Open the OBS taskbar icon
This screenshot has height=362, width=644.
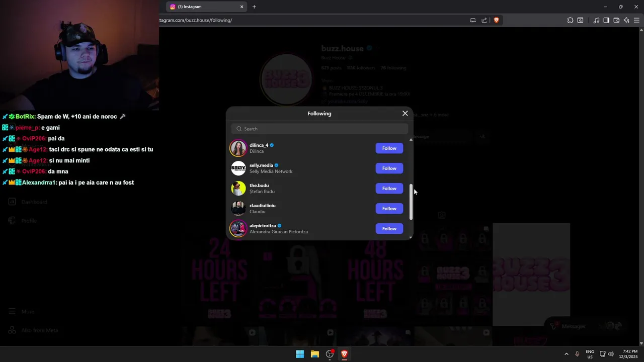coord(330,354)
